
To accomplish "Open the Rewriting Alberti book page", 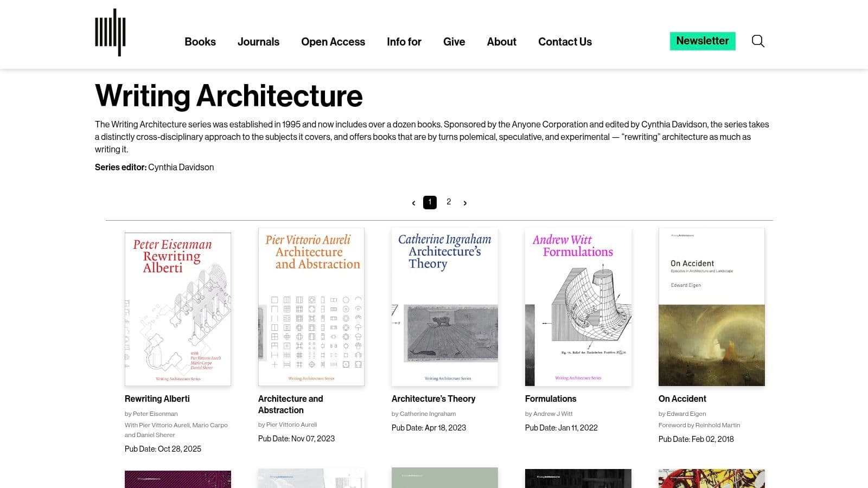I will coord(157,399).
